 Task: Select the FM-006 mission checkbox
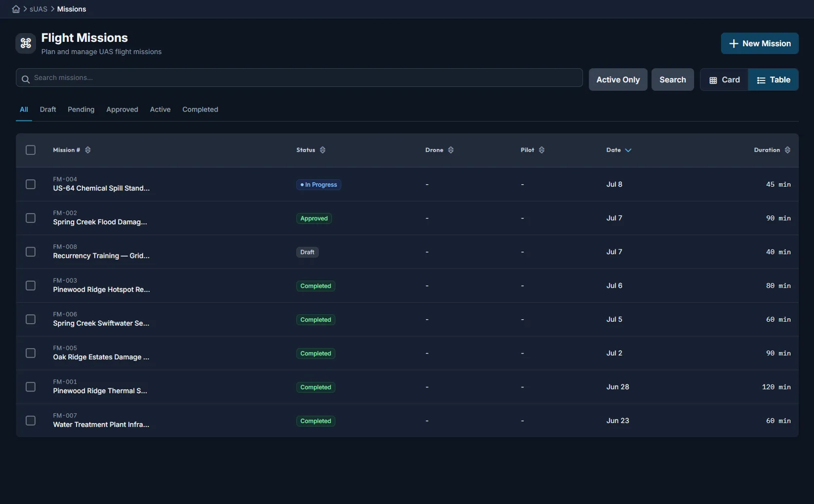pos(31,319)
